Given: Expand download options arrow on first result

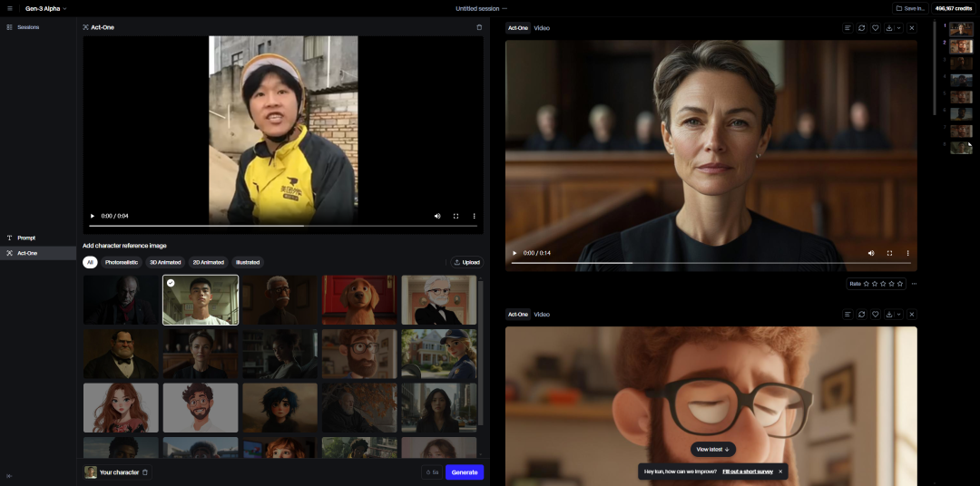Looking at the screenshot, I should click(x=898, y=28).
